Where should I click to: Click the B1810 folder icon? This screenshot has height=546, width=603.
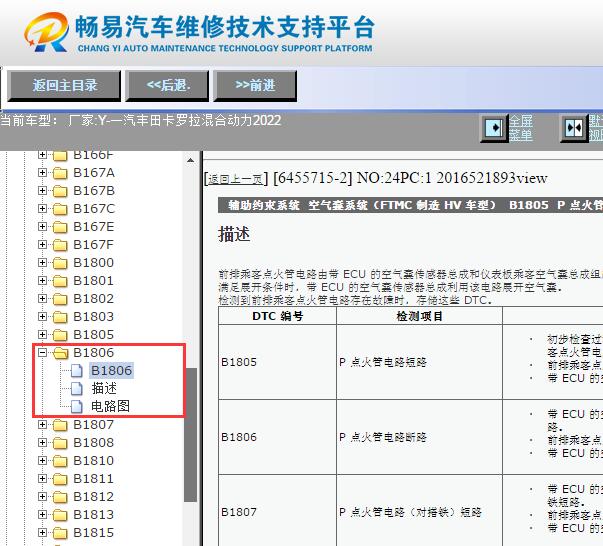60,461
